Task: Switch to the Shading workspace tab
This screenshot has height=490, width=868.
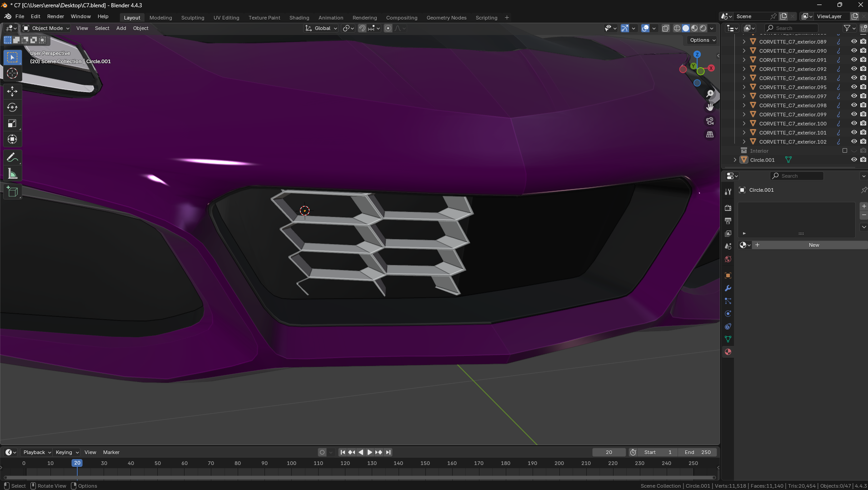Action: tap(299, 18)
